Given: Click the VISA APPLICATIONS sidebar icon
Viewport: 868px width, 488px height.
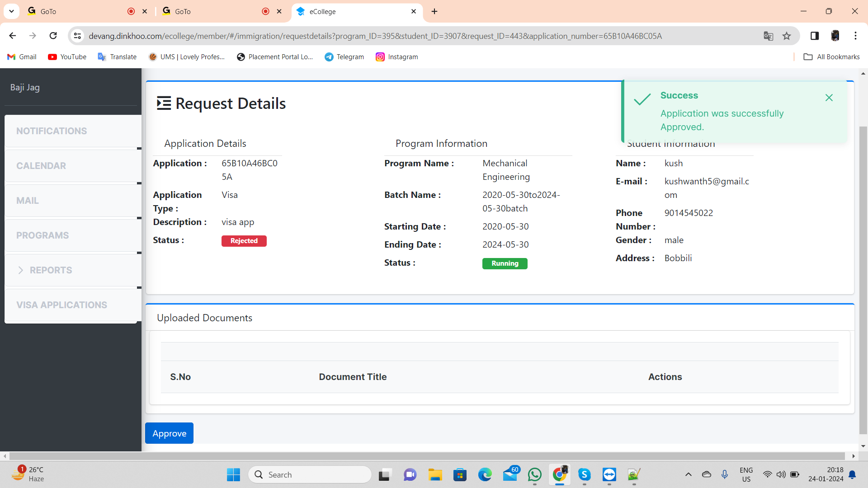Looking at the screenshot, I should (x=71, y=305).
